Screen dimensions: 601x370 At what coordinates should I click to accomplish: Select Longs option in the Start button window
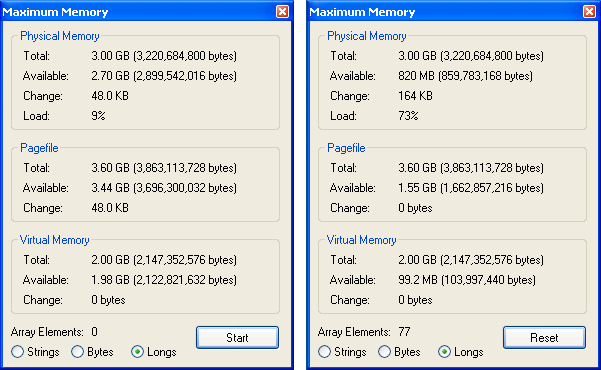[153, 352]
